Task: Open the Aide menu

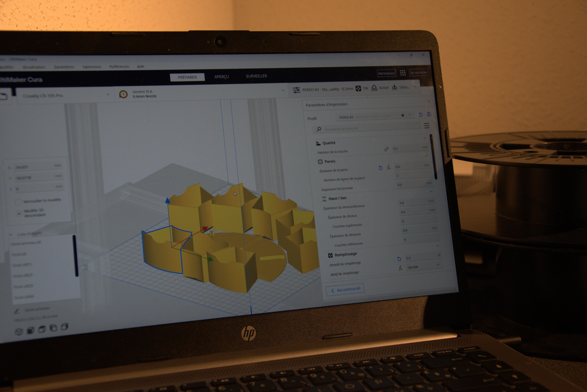Action: coord(141,66)
